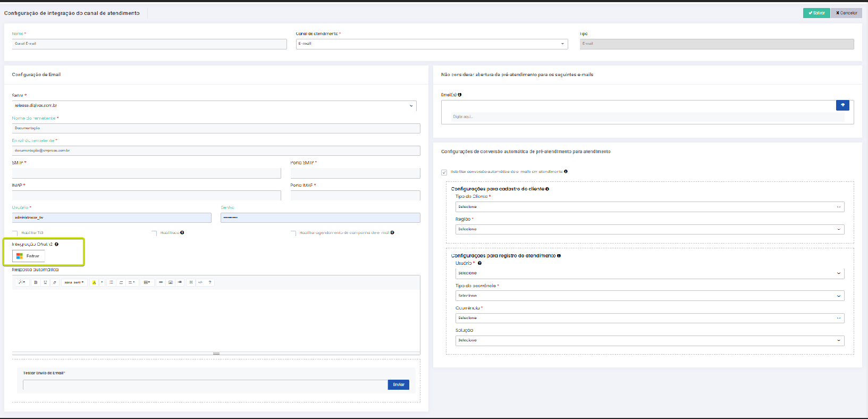Toggle automatic email conversion checkbox
This screenshot has width=868, height=419.
pos(444,172)
